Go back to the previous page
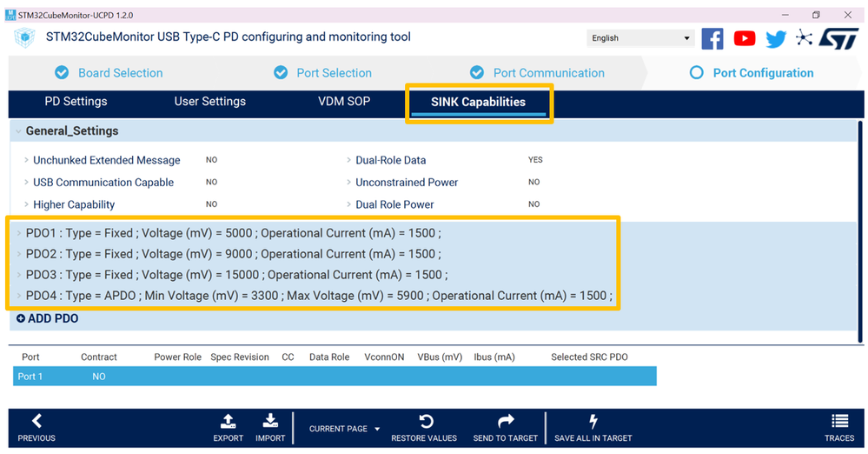The height and width of the screenshot is (454, 868). pos(36,426)
